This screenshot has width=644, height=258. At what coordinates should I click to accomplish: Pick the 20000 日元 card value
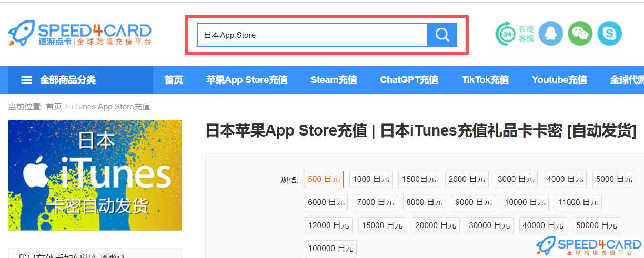[x=436, y=225]
